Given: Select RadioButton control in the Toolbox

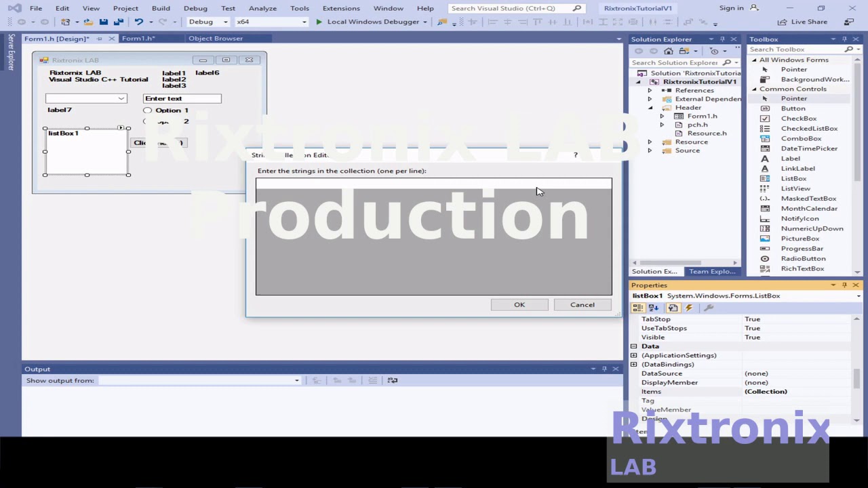Looking at the screenshot, I should (x=803, y=258).
